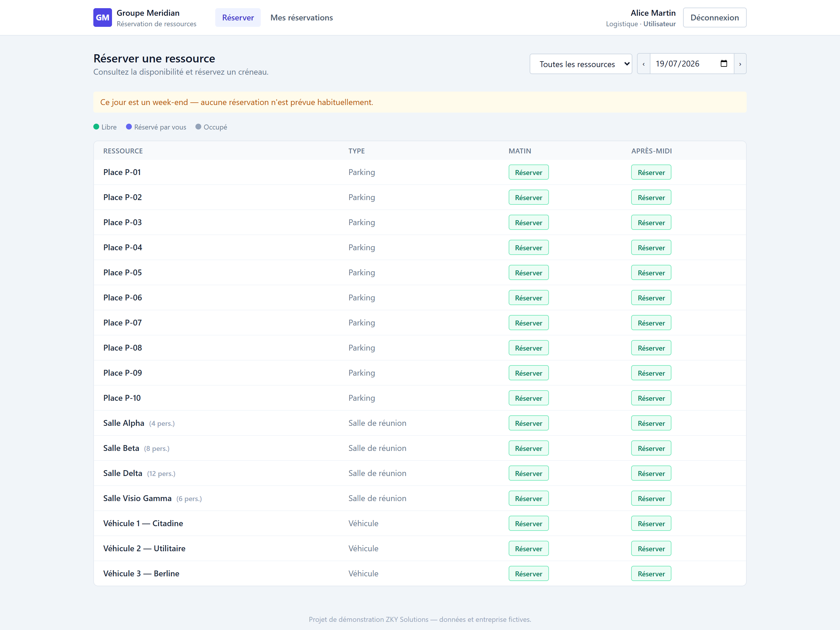The height and width of the screenshot is (630, 840).
Task: Switch to Mes réservations tab
Action: 302,17
